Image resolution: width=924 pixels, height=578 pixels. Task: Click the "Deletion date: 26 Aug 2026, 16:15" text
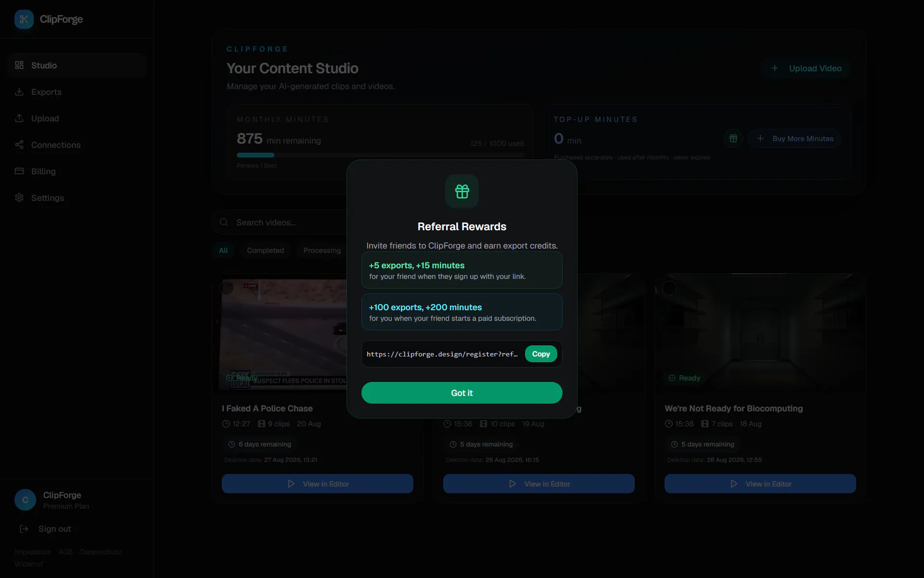(492, 460)
